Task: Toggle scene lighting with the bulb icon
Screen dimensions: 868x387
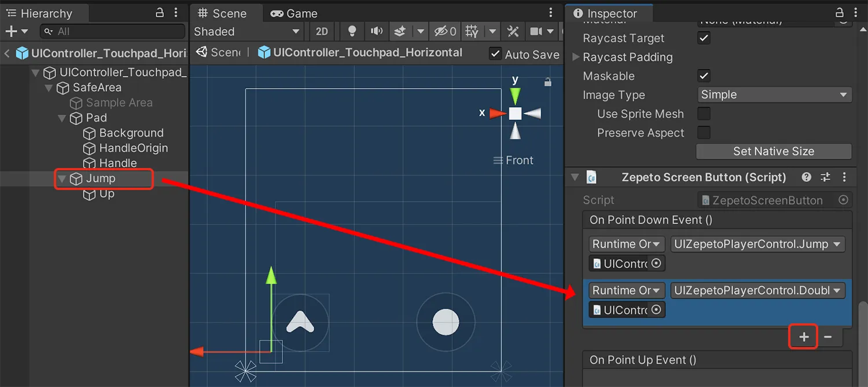Action: point(352,31)
